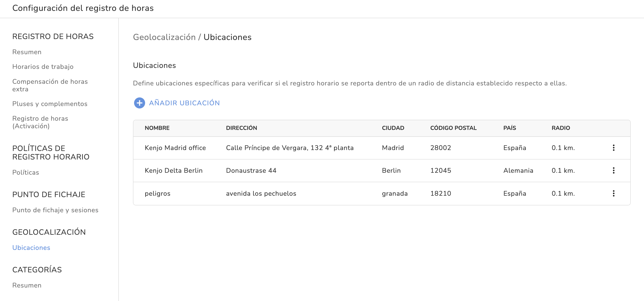This screenshot has height=301, width=644.
Task: Click Geolocalización in the breadcrumb
Action: click(x=164, y=37)
